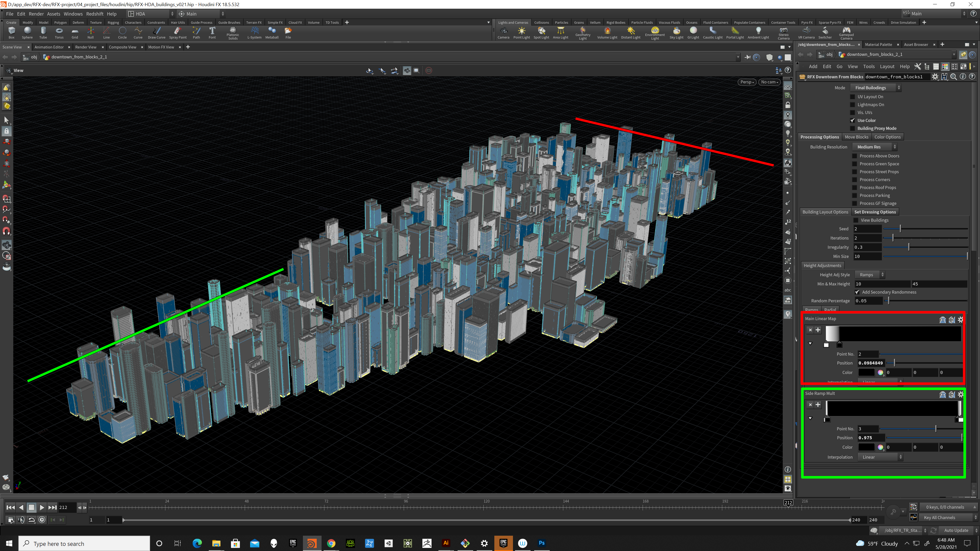The width and height of the screenshot is (980, 551).
Task: Switch to the Move Blocks tab
Action: [x=856, y=137]
